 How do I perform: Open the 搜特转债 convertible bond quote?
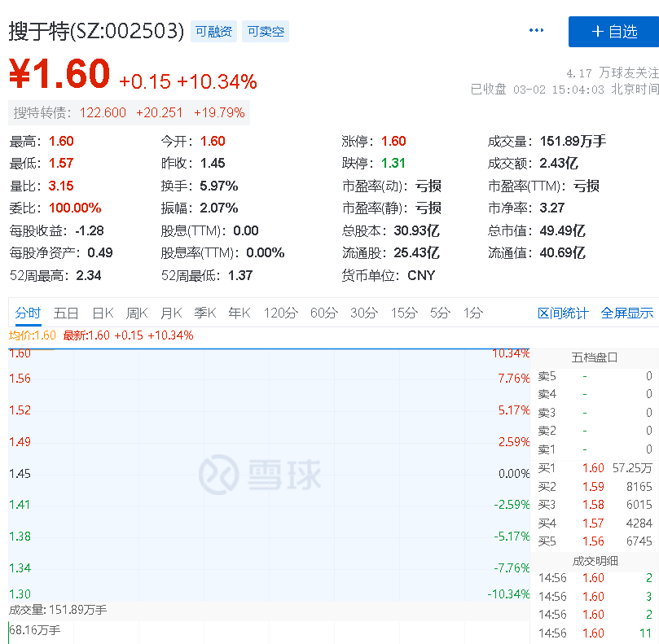[129, 112]
